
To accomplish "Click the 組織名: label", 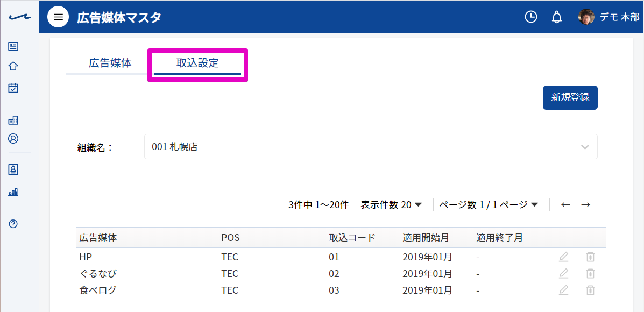I will (x=95, y=147).
